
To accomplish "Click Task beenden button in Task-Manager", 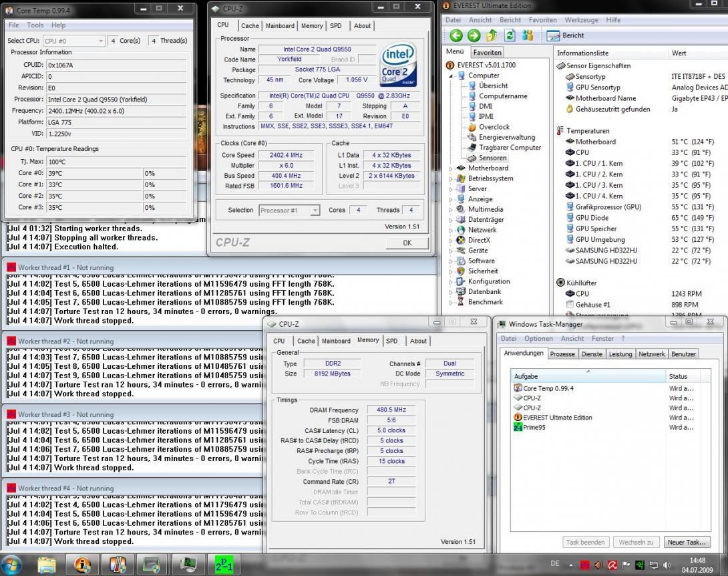I will click(x=585, y=542).
